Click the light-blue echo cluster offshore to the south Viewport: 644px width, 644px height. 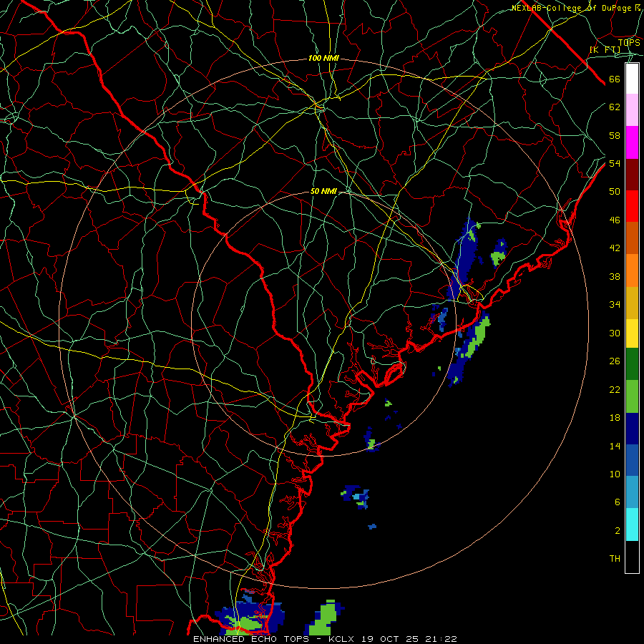[356, 497]
